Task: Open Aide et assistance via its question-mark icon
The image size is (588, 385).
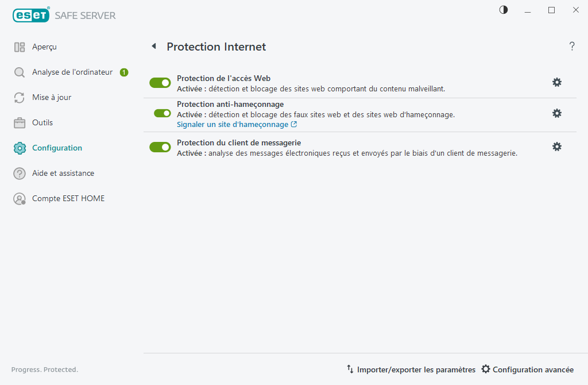Action: point(19,173)
